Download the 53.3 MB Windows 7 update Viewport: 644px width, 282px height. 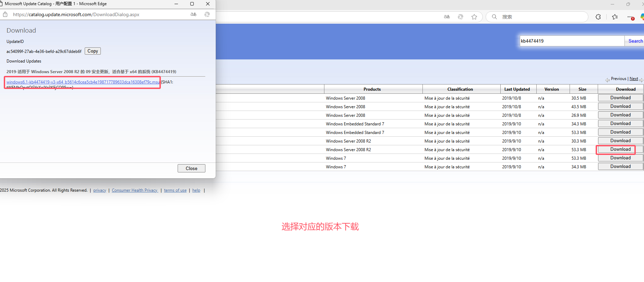[x=620, y=158]
